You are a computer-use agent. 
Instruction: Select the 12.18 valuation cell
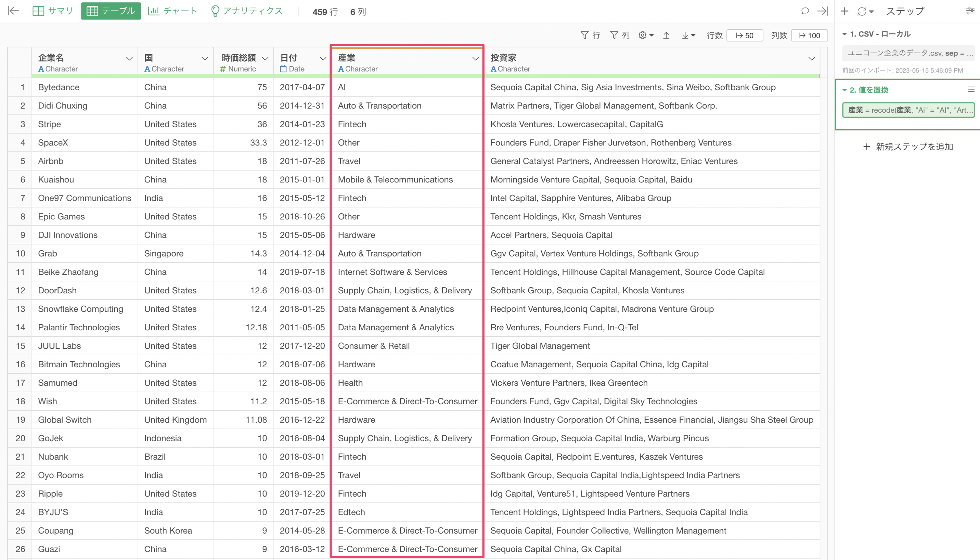pos(243,327)
